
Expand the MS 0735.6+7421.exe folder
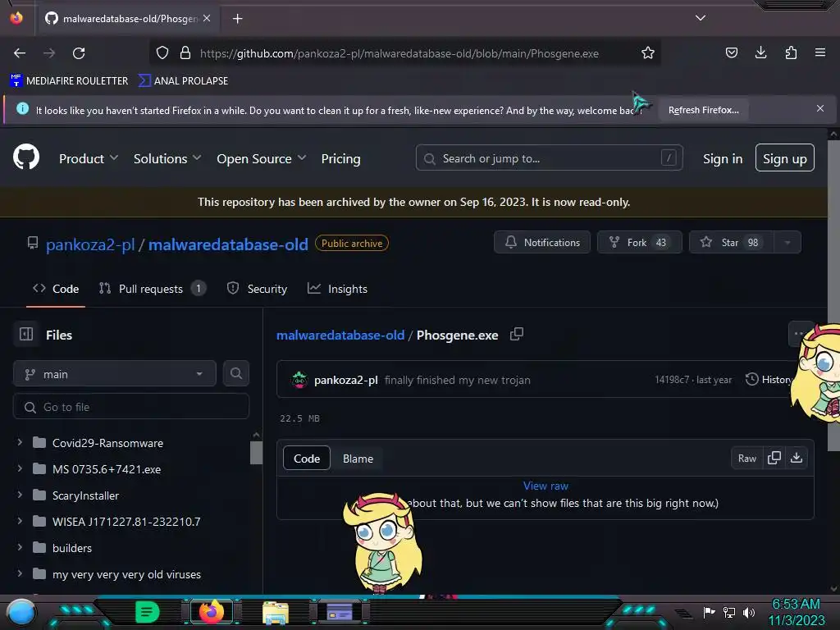(x=20, y=468)
